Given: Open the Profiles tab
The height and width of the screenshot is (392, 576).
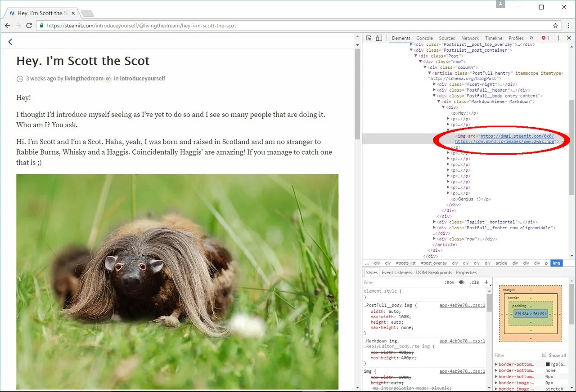Looking at the screenshot, I should pyautogui.click(x=516, y=38).
